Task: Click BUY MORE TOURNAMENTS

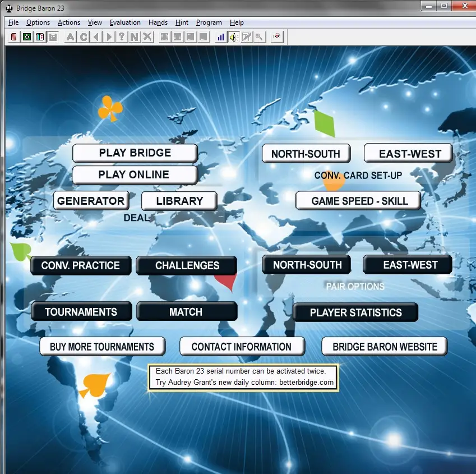Action: coord(102,347)
